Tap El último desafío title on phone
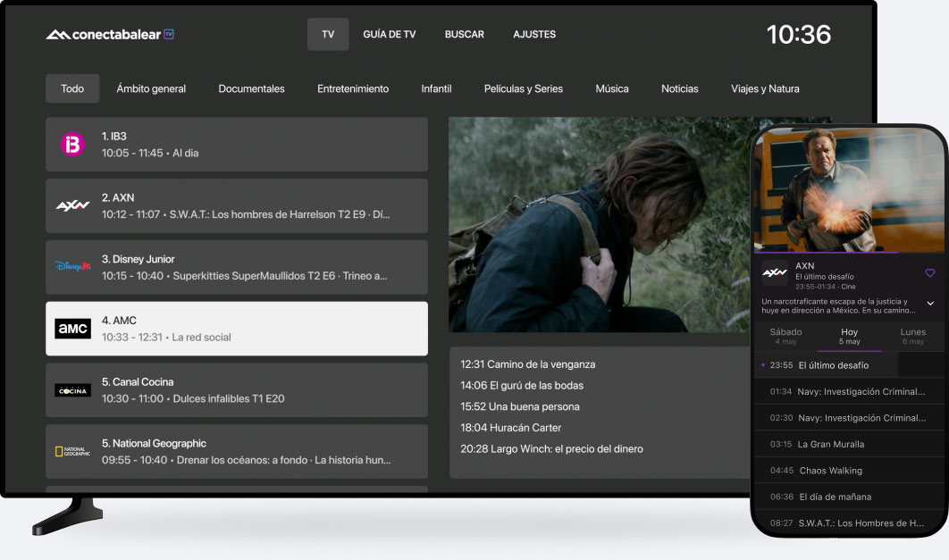The height and width of the screenshot is (560, 949). click(824, 276)
